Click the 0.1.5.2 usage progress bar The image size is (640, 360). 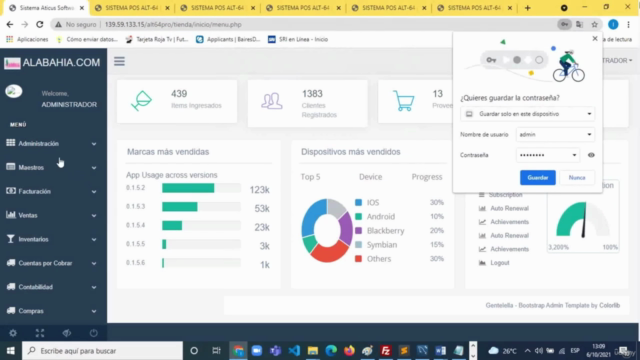pos(201,188)
